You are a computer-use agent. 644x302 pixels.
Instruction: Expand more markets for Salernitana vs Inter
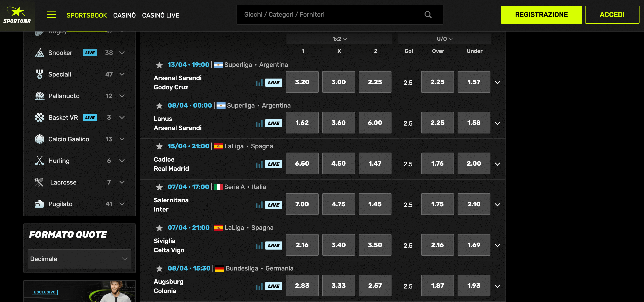tap(497, 205)
